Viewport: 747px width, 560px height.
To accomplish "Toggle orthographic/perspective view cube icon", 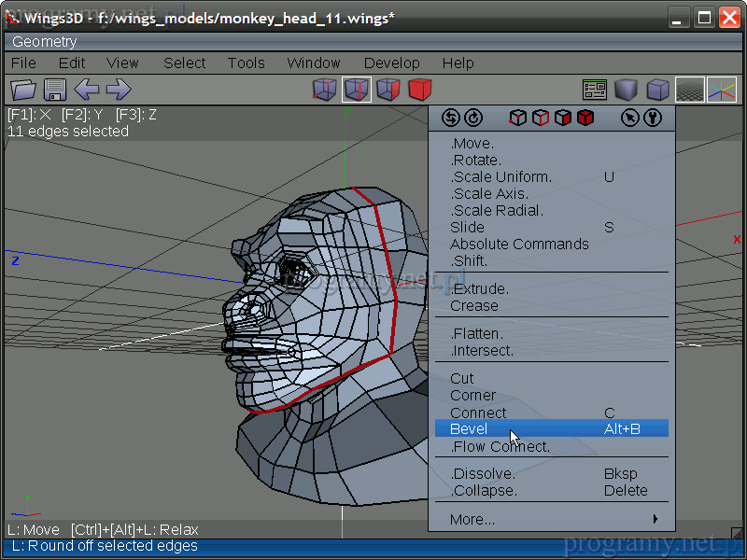I will pyautogui.click(x=658, y=90).
